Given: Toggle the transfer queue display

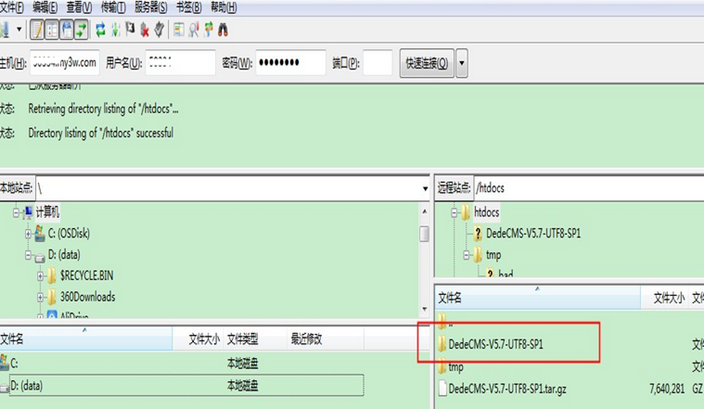Looking at the screenshot, I should [x=81, y=30].
